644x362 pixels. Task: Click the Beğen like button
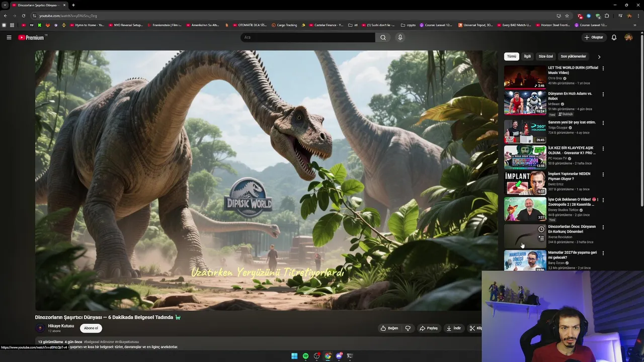389,328
